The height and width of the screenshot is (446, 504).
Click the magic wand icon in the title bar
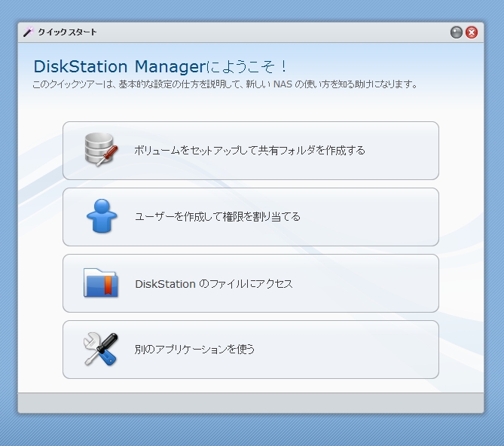(29, 32)
